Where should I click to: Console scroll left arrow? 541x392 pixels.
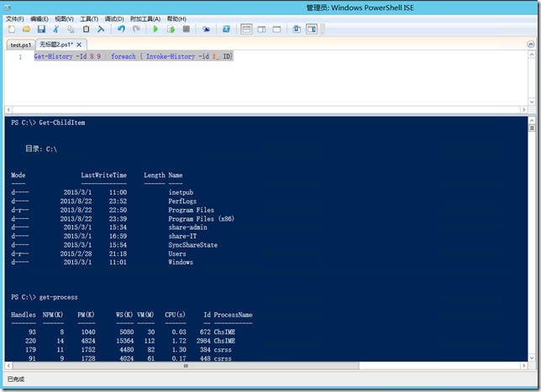[8, 365]
